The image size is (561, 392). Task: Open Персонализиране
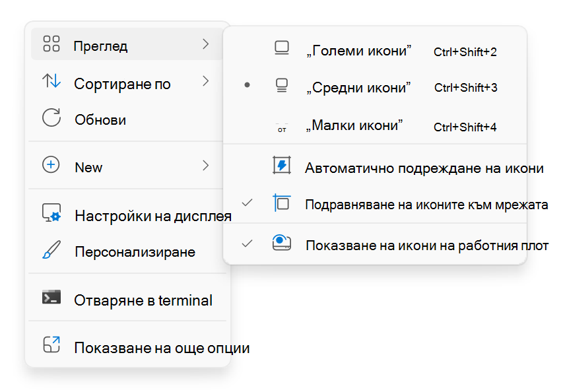pos(127,251)
